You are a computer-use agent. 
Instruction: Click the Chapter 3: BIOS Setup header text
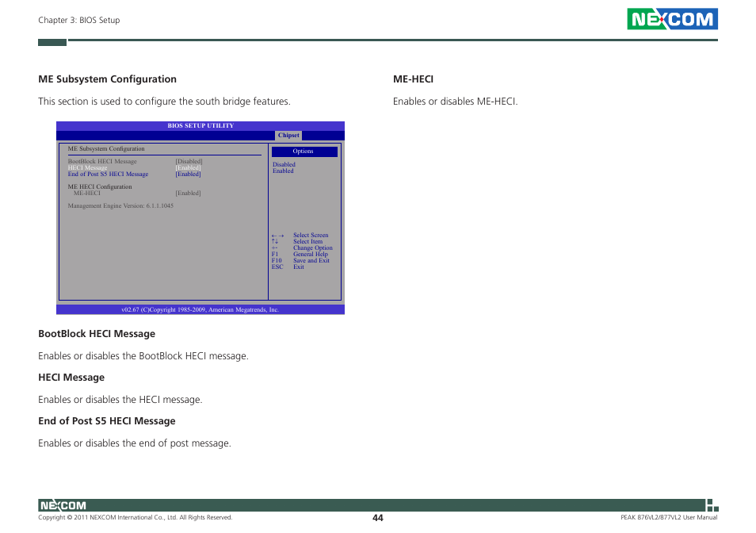click(79, 21)
